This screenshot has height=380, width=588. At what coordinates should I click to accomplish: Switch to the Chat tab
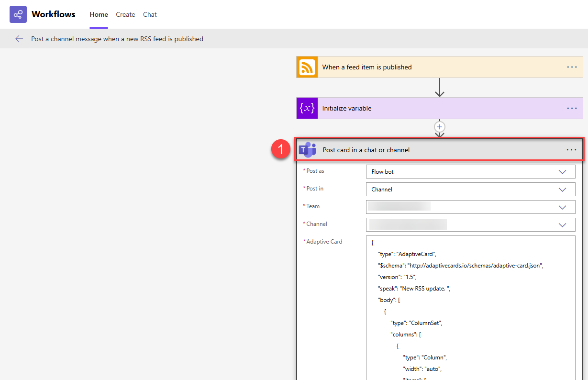(150, 14)
